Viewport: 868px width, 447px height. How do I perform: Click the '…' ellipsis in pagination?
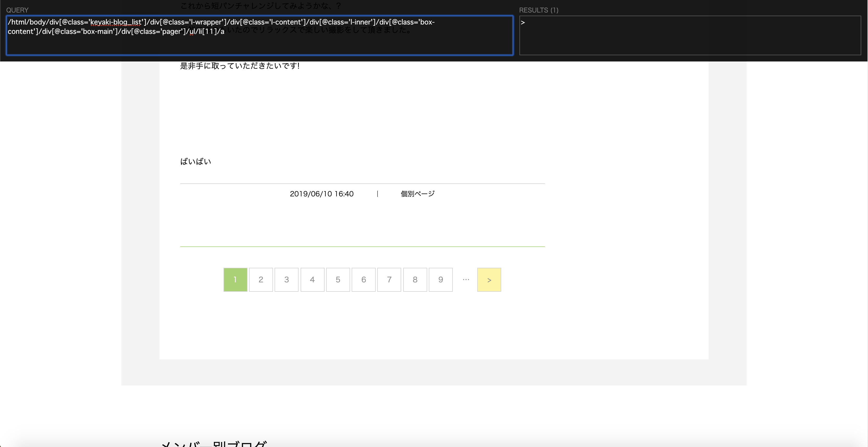tap(466, 279)
